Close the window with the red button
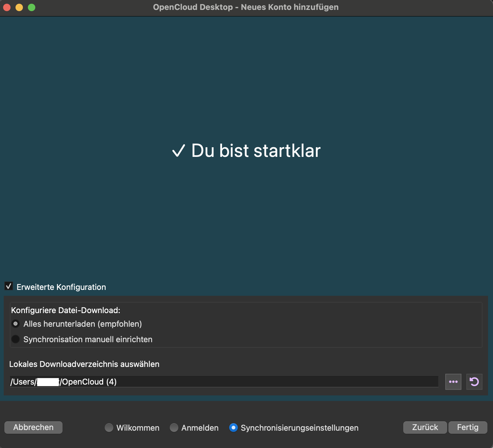The width and height of the screenshot is (493, 448). (7, 7)
